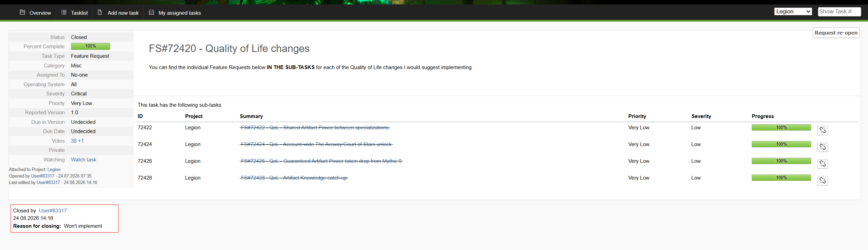868x250 pixels.
Task: Open User#83317 link in Closed by box
Action: [53, 211]
